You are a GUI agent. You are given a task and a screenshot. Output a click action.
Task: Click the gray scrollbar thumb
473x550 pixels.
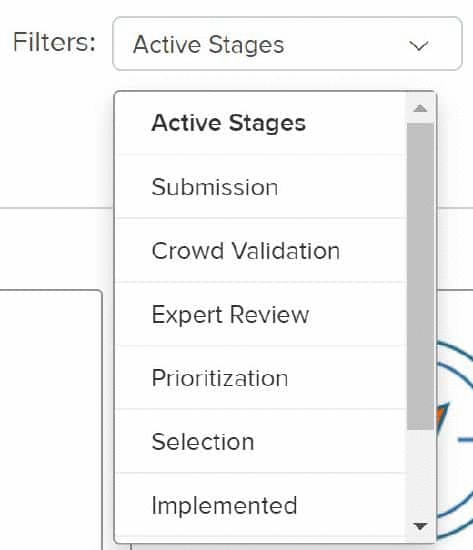[x=420, y=276]
